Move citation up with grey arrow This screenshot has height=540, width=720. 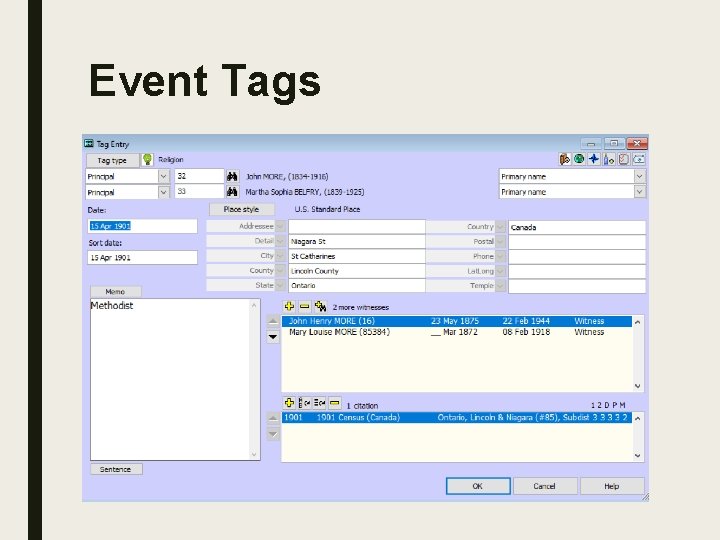click(273, 418)
